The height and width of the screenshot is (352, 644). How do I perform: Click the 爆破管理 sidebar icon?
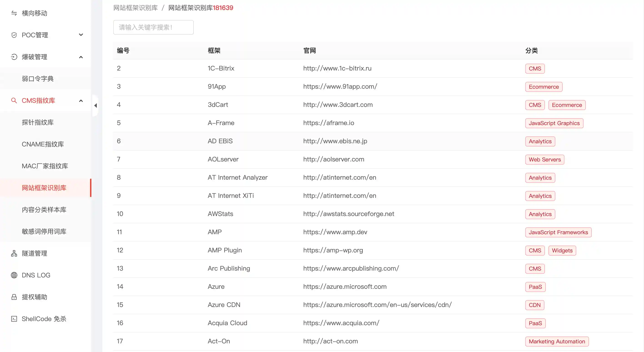pyautogui.click(x=14, y=57)
